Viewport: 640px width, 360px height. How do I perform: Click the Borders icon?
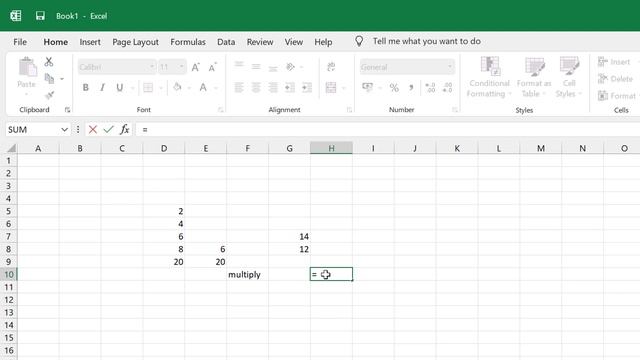[x=148, y=87]
